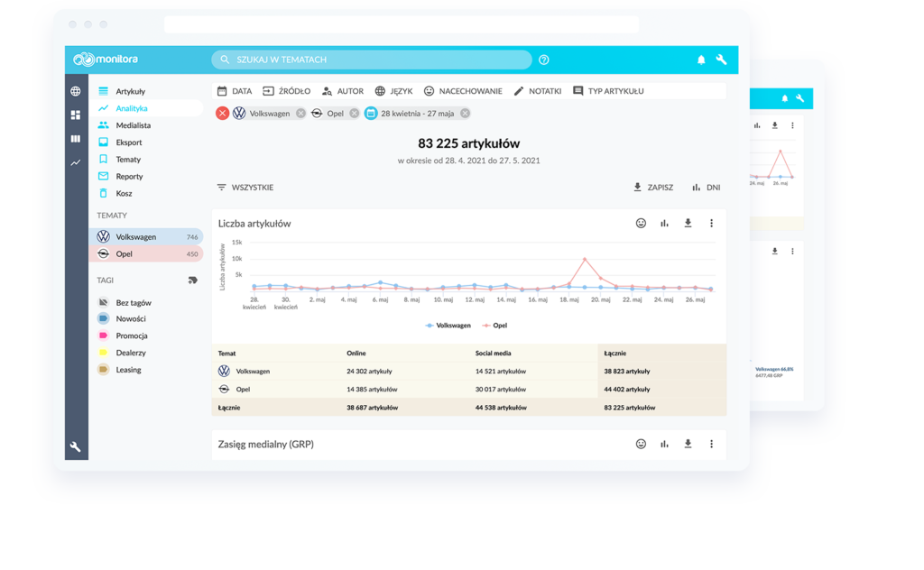Select the Nowości tag
Screen dimensions: 924x570
pos(122,318)
